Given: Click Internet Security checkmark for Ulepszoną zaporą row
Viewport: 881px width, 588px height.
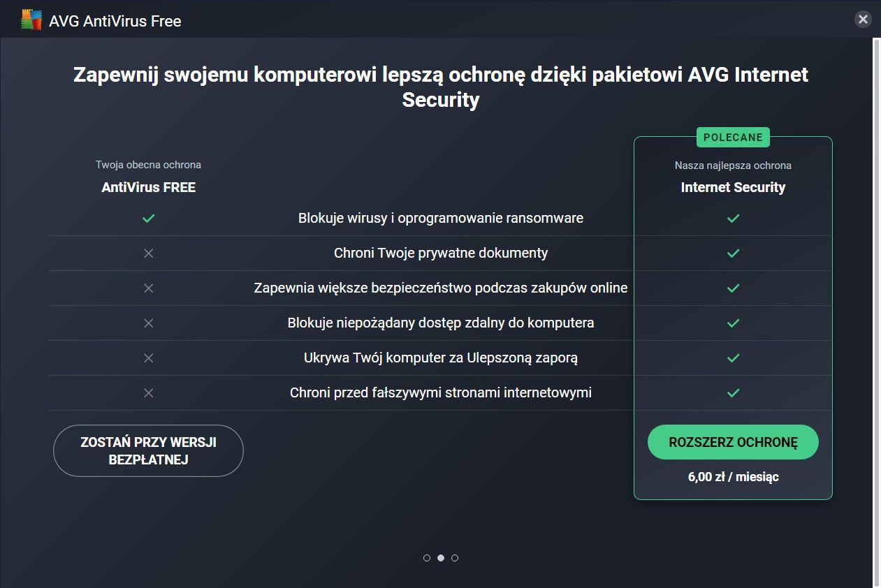Looking at the screenshot, I should point(733,358).
